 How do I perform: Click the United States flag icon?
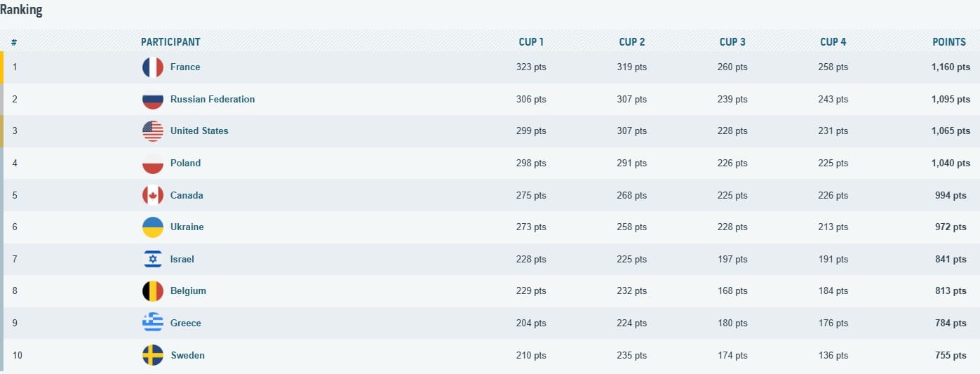pos(153,131)
